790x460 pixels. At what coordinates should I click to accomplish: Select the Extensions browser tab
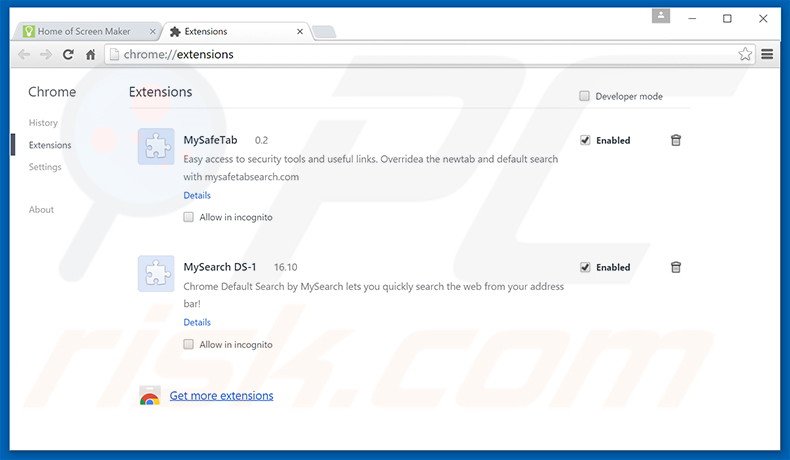click(x=236, y=31)
